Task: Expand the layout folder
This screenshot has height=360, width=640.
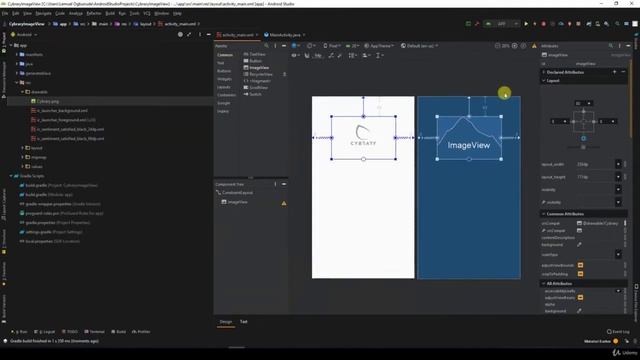Action: 22,148
